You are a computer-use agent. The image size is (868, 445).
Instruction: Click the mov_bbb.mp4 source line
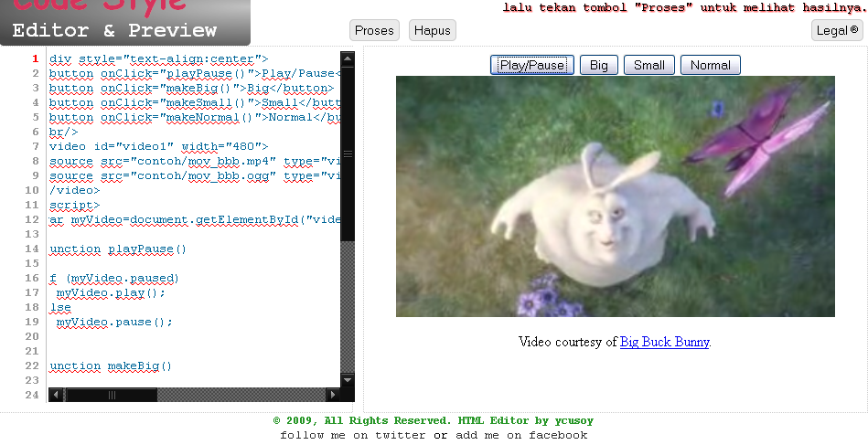[x=194, y=161]
